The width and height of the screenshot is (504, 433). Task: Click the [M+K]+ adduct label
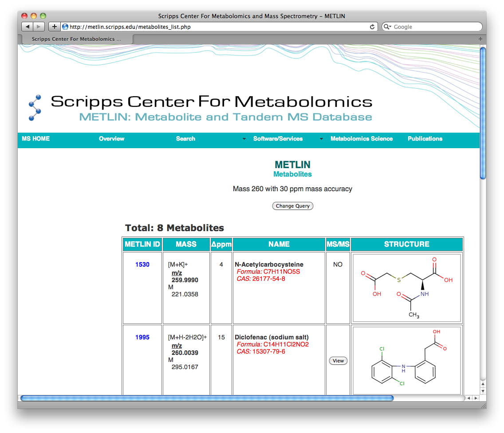[178, 264]
